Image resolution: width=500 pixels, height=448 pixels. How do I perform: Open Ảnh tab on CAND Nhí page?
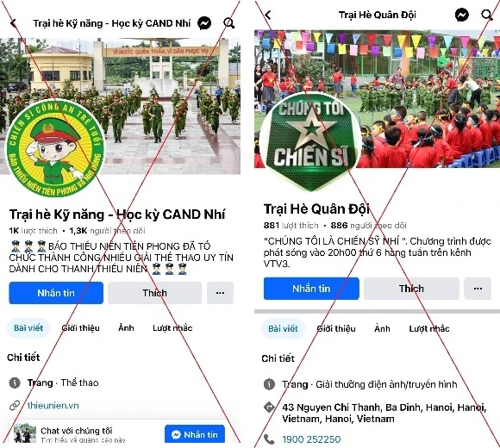click(126, 327)
